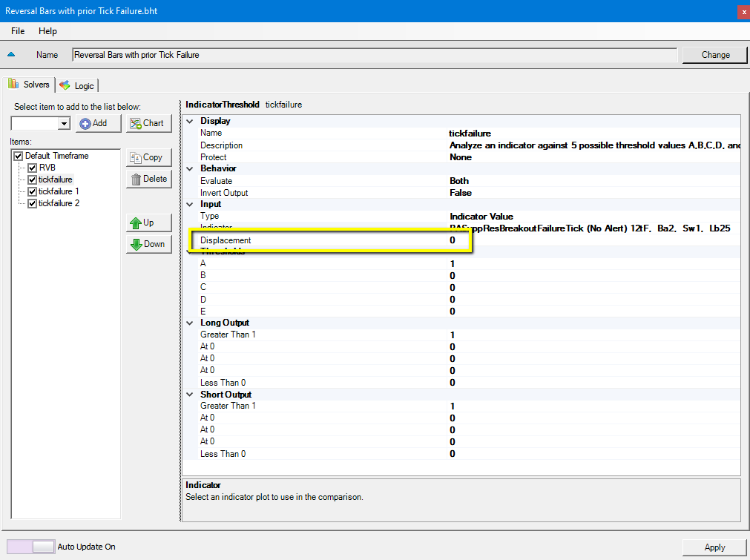The image size is (750, 560).
Task: Open the item selection dropdown
Action: [64, 123]
